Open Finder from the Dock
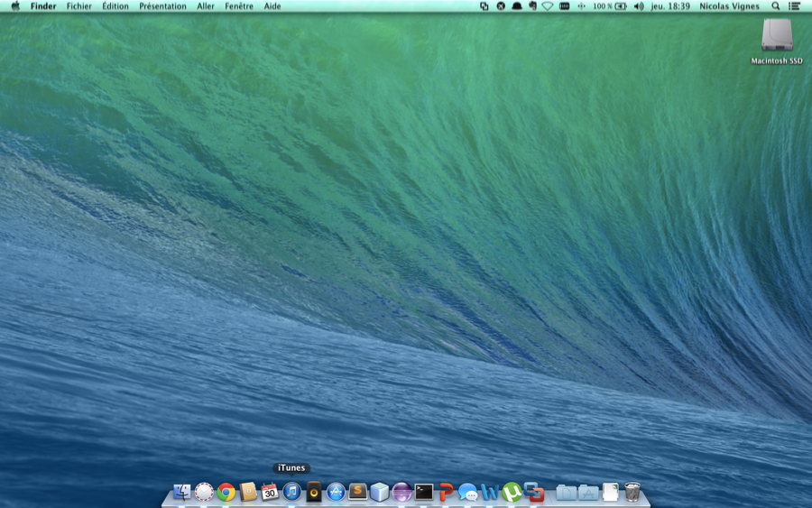 coord(181,492)
